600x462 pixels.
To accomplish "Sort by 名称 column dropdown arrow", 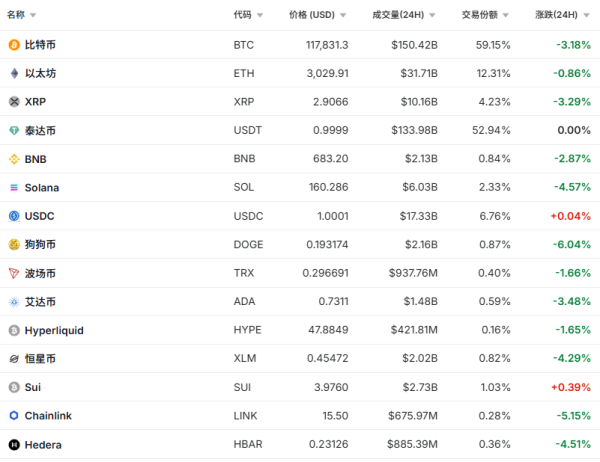I will [33, 16].
